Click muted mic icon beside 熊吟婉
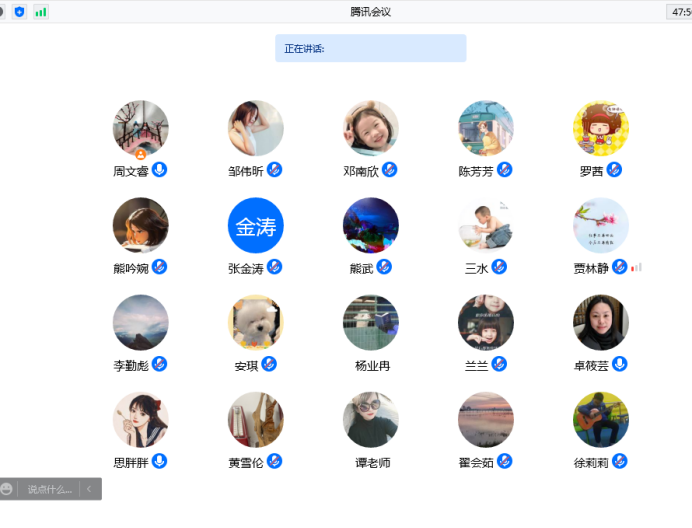692x528 pixels. 159,267
